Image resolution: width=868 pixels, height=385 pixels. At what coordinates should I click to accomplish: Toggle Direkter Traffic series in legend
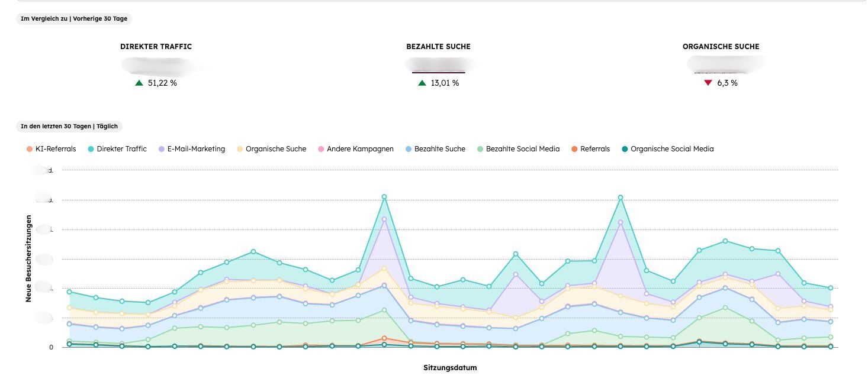pos(121,149)
